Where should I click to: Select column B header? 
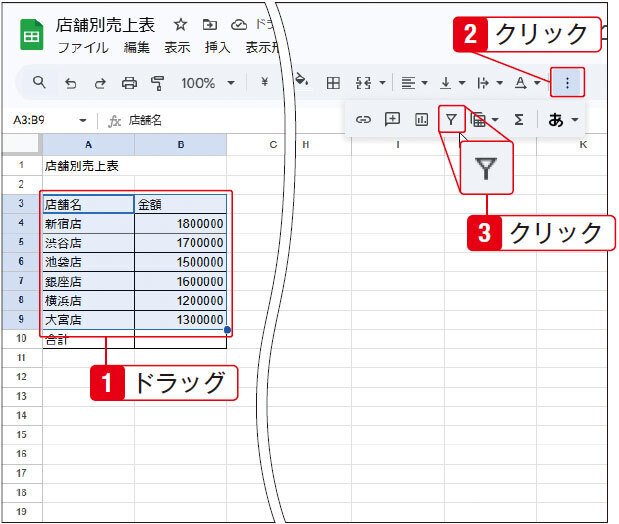[x=180, y=145]
